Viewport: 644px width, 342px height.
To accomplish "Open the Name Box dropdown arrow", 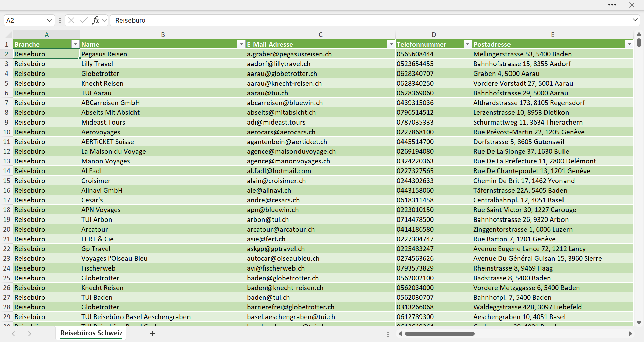I will click(49, 20).
